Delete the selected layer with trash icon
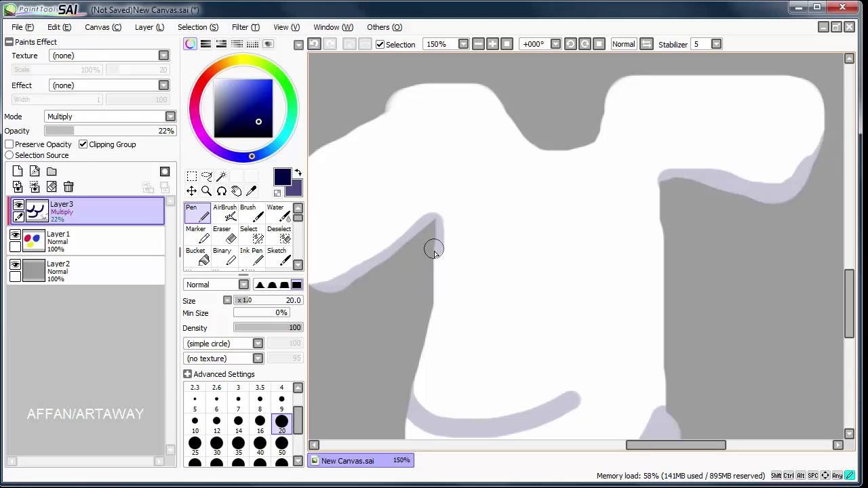This screenshot has height=488, width=868. pyautogui.click(x=68, y=187)
